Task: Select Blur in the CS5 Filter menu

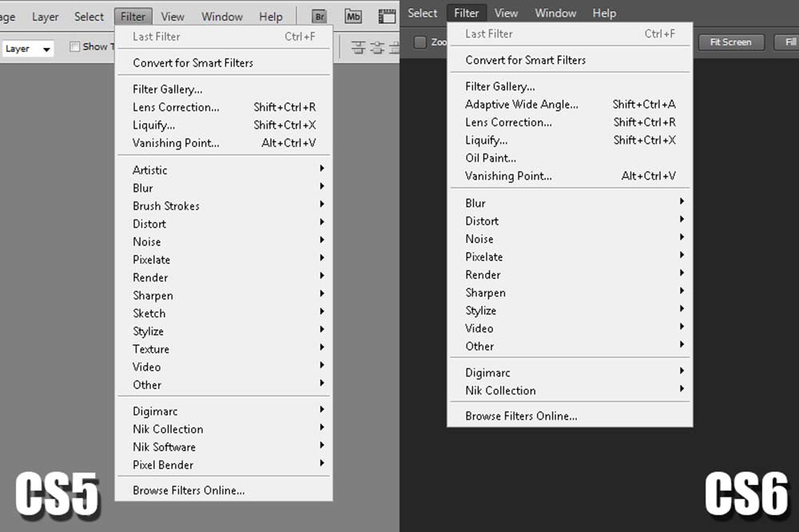Action: pos(225,188)
